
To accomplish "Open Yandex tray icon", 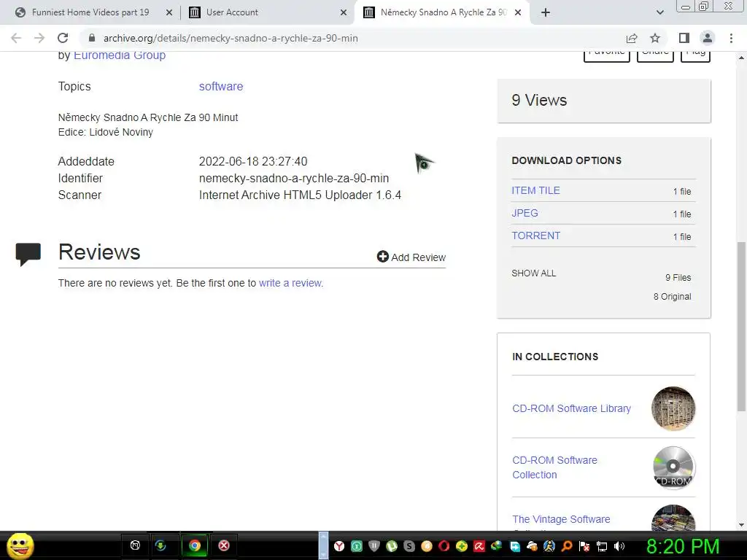I will pos(338,546).
